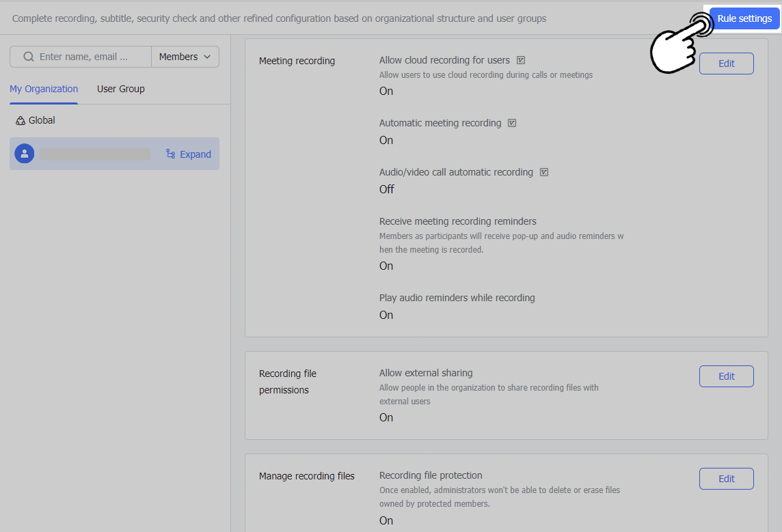Open Rule settings
This screenshot has height=532, width=782.
[x=744, y=18]
